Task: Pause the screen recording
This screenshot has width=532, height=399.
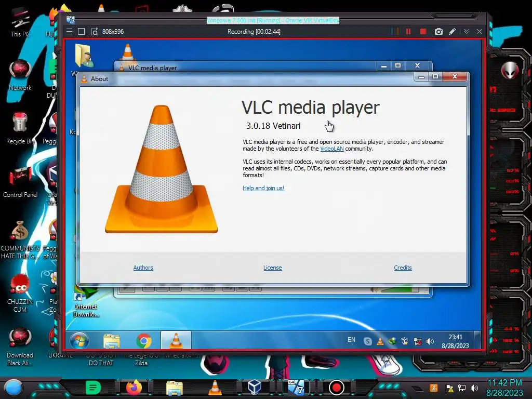Action: 408,32
